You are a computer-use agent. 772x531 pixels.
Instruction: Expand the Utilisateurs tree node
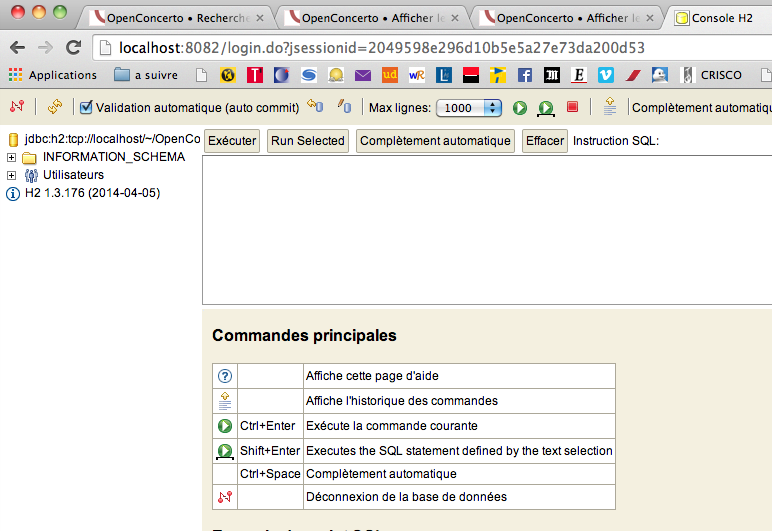[12, 175]
